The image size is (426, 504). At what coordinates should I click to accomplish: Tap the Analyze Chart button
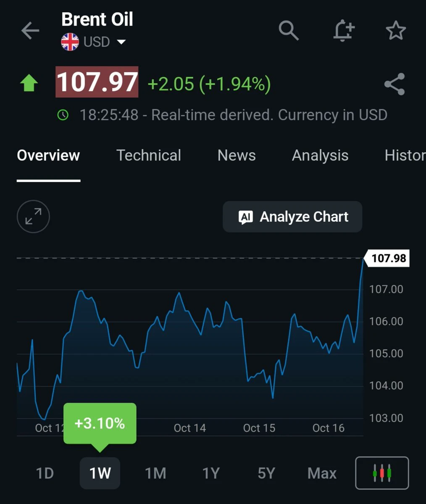click(x=292, y=216)
